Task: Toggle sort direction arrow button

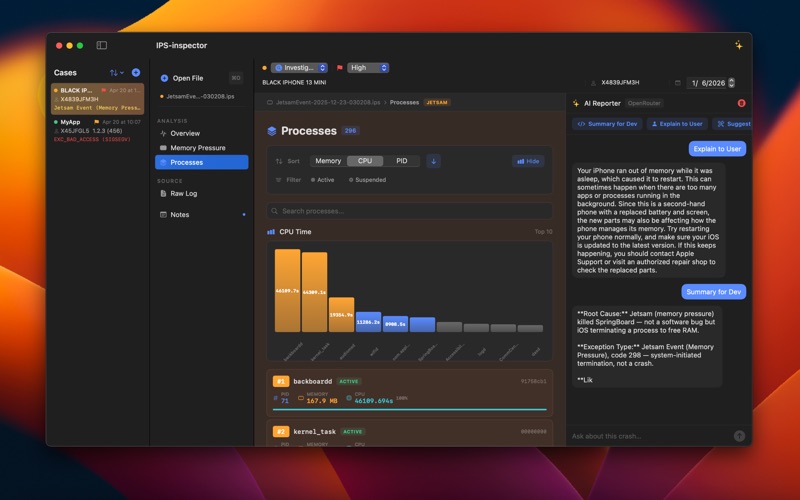Action: (433, 161)
